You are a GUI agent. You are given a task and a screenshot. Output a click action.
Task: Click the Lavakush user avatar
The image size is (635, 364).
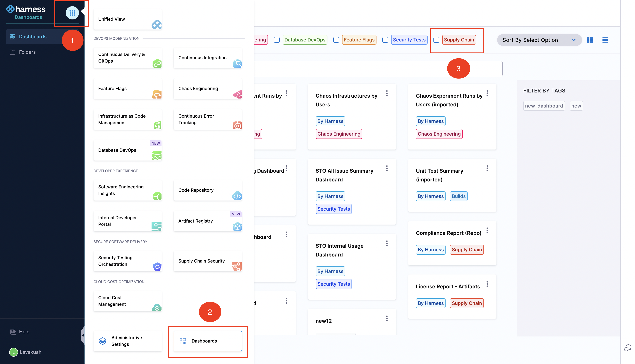(x=13, y=352)
